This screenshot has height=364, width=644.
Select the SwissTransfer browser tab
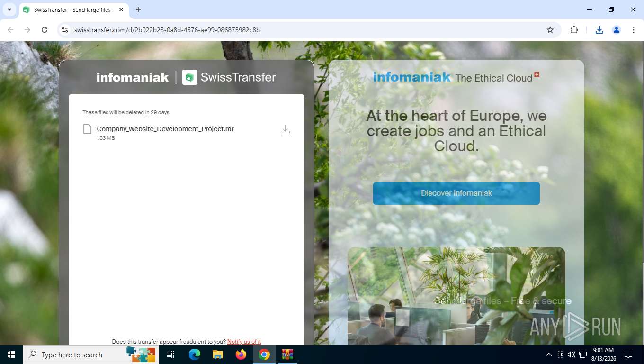point(73,9)
